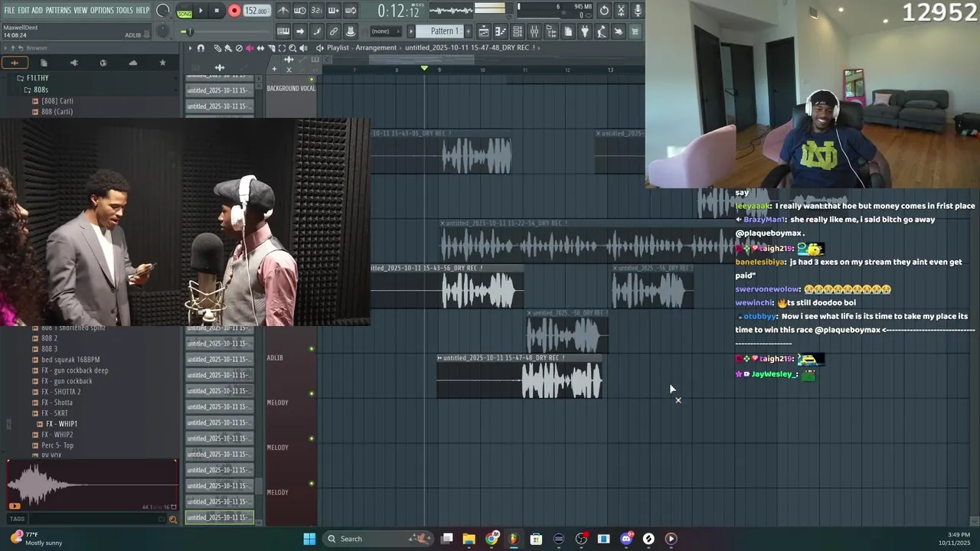
Task: Open Google Chrome from taskbar
Action: pyautogui.click(x=492, y=539)
